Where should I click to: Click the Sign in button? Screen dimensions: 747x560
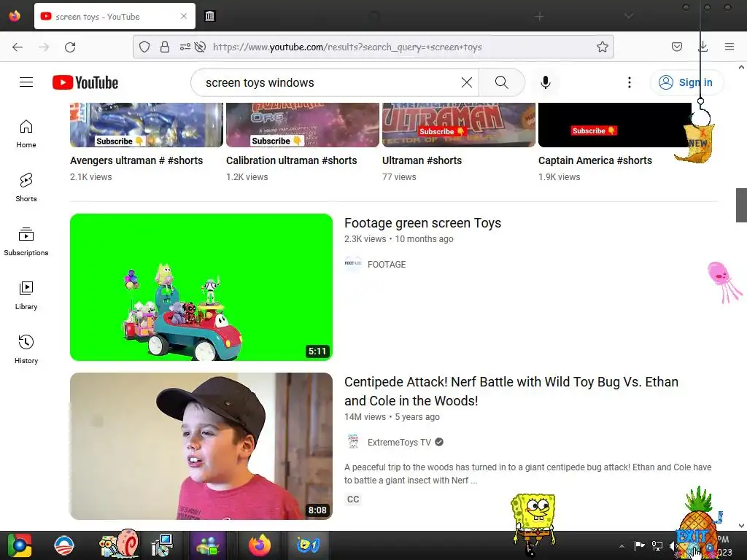coord(686,82)
